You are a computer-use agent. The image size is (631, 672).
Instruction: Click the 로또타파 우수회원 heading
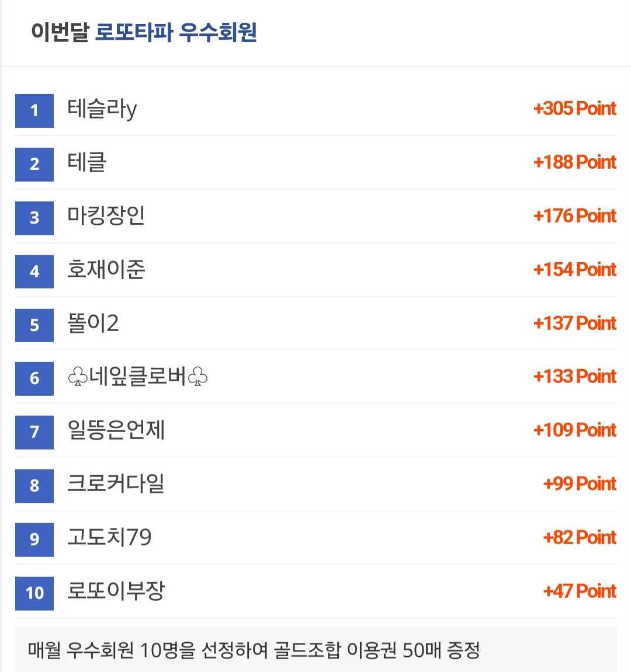(176, 32)
